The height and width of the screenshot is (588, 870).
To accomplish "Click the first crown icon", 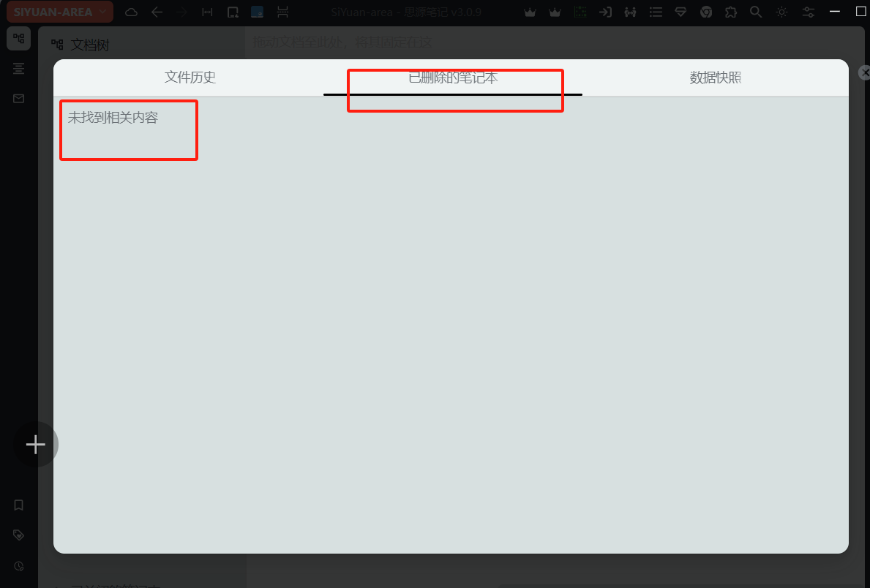I will coord(530,12).
